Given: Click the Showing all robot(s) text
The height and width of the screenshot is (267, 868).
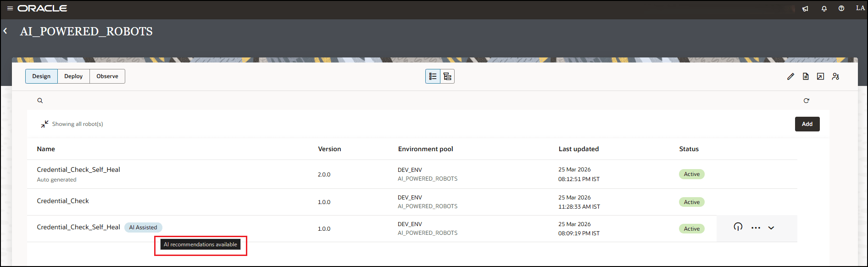Looking at the screenshot, I should (78, 124).
